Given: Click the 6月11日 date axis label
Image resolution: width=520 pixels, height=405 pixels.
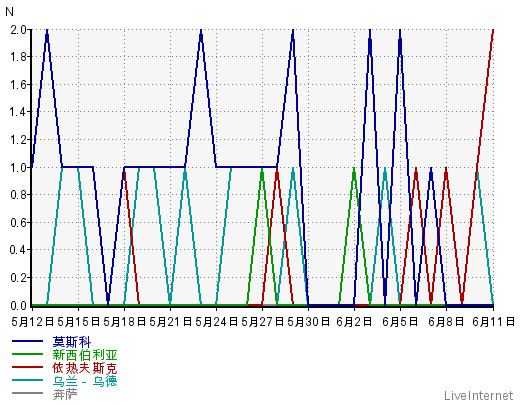Looking at the screenshot, I should 494,322.
